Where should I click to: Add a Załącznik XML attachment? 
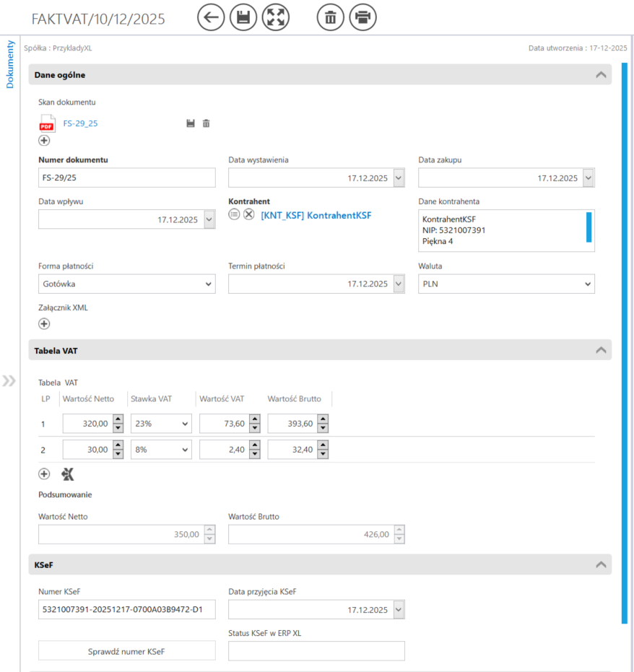44,324
